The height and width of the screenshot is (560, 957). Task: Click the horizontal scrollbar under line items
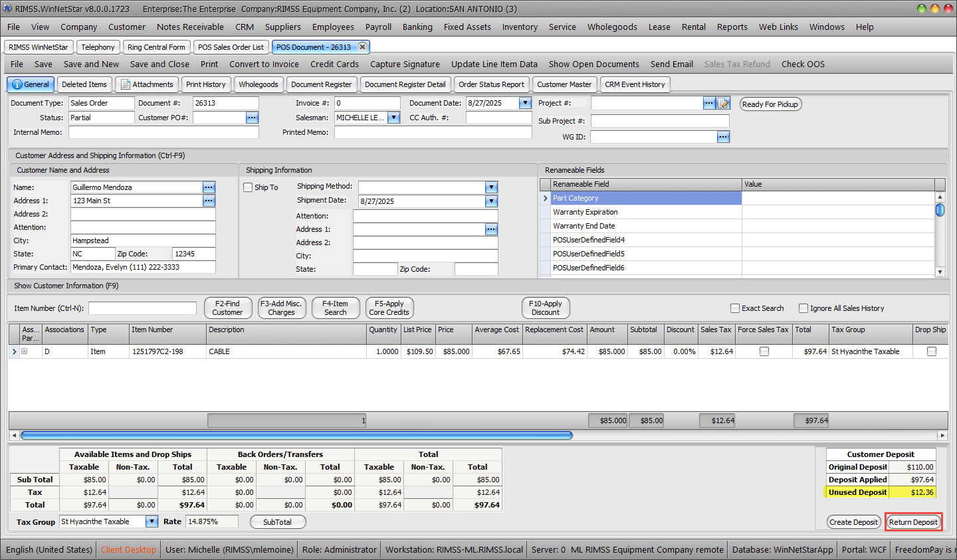(296, 436)
